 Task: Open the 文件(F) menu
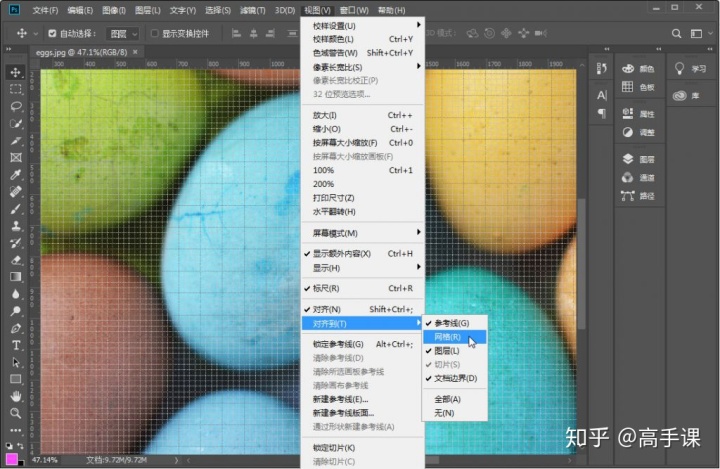click(45, 10)
